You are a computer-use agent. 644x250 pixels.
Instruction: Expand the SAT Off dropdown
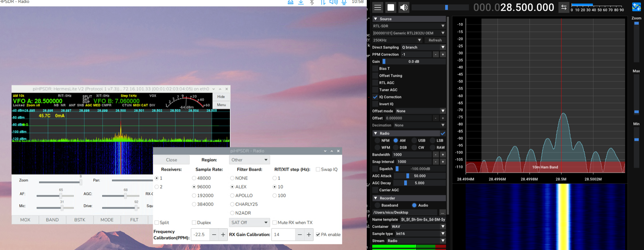click(x=249, y=223)
